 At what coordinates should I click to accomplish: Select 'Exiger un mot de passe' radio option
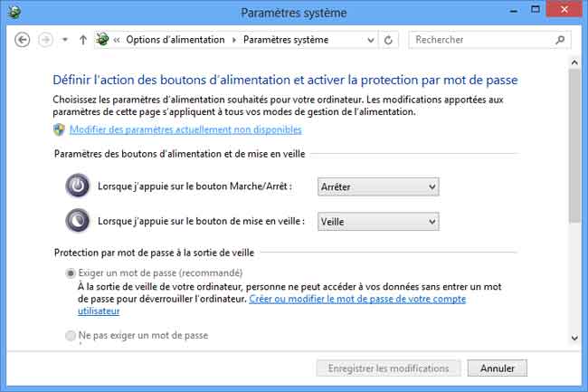pos(71,273)
